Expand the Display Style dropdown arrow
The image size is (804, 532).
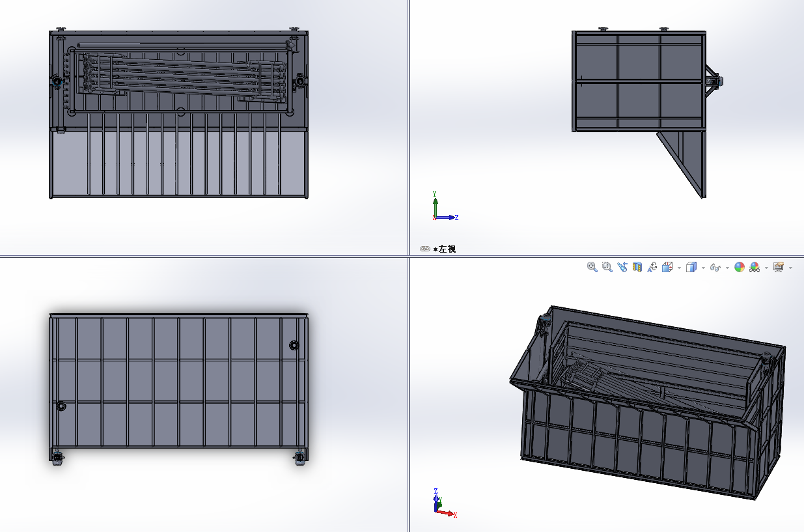click(x=703, y=268)
